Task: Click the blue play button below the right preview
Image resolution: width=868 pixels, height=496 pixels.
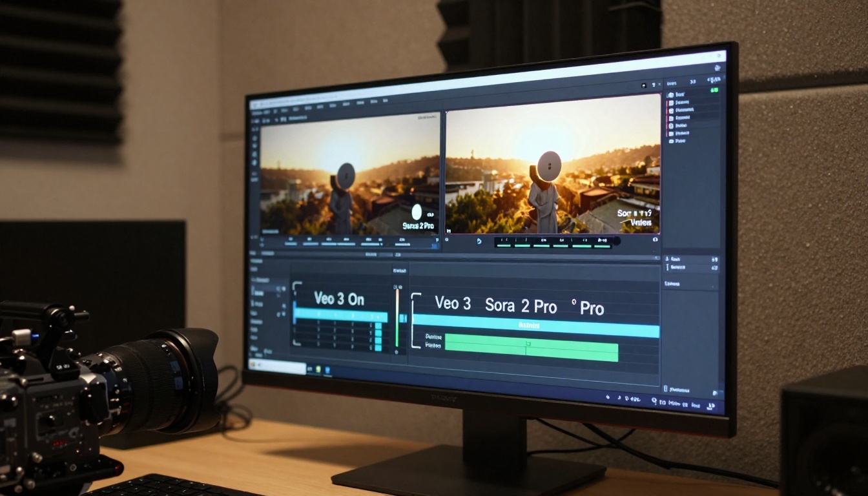Action: point(479,241)
